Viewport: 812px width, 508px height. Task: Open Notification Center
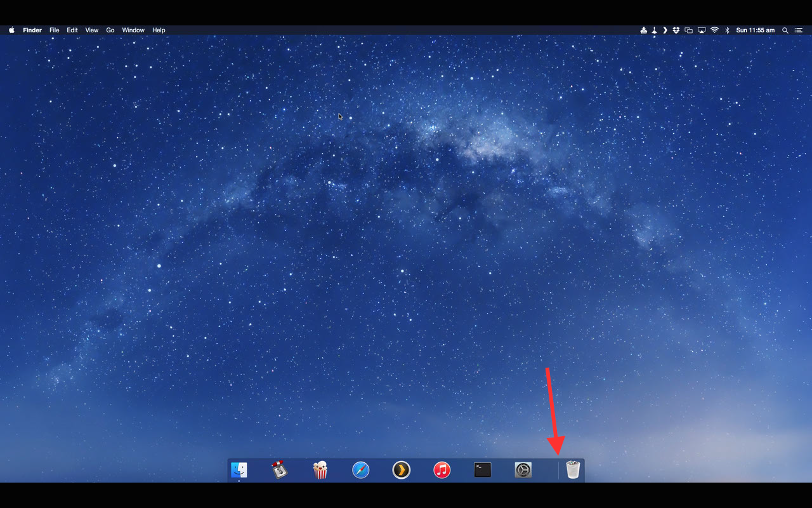click(x=799, y=30)
